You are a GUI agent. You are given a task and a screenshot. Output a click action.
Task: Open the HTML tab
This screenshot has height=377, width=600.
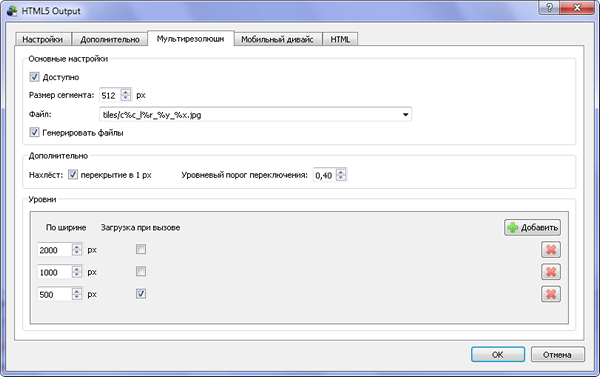(340, 39)
